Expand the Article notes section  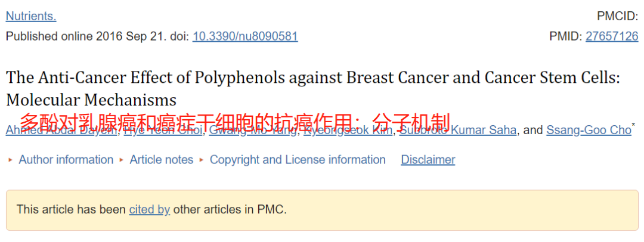tap(162, 159)
